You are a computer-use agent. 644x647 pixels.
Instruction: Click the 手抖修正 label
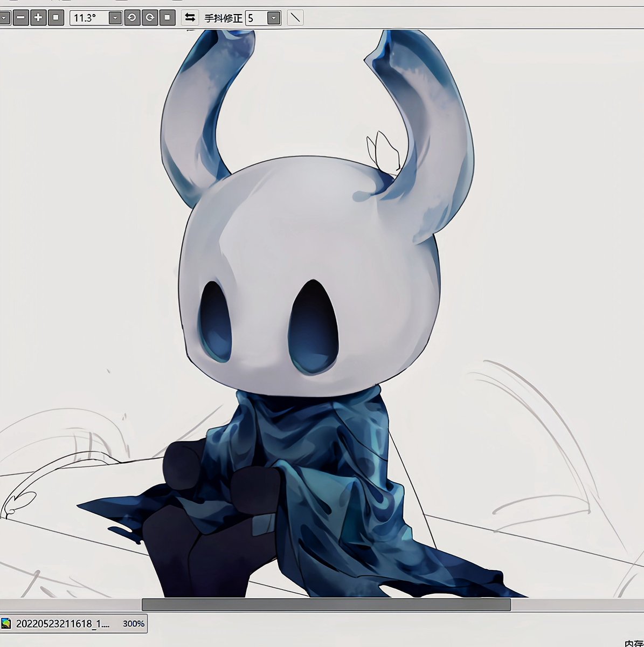tap(223, 18)
